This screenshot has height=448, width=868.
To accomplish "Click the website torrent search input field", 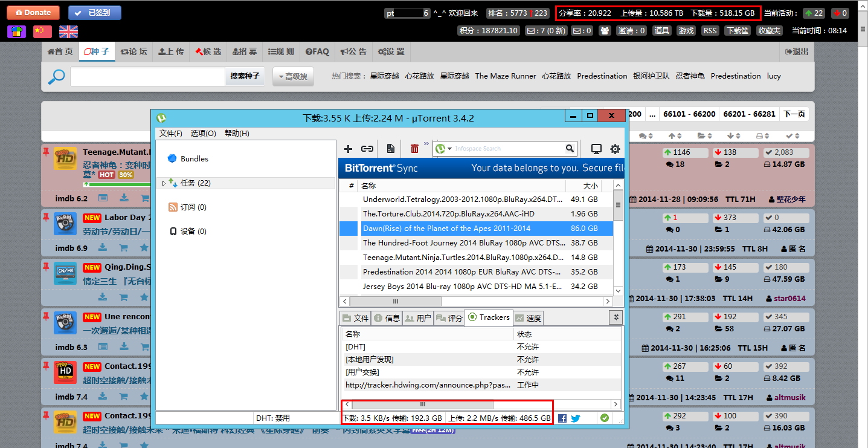I will coord(147,76).
